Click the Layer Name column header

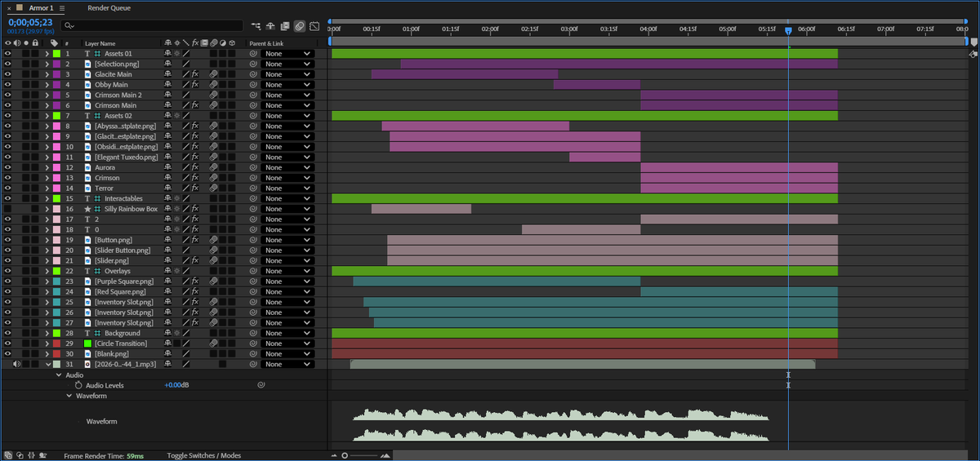(100, 43)
